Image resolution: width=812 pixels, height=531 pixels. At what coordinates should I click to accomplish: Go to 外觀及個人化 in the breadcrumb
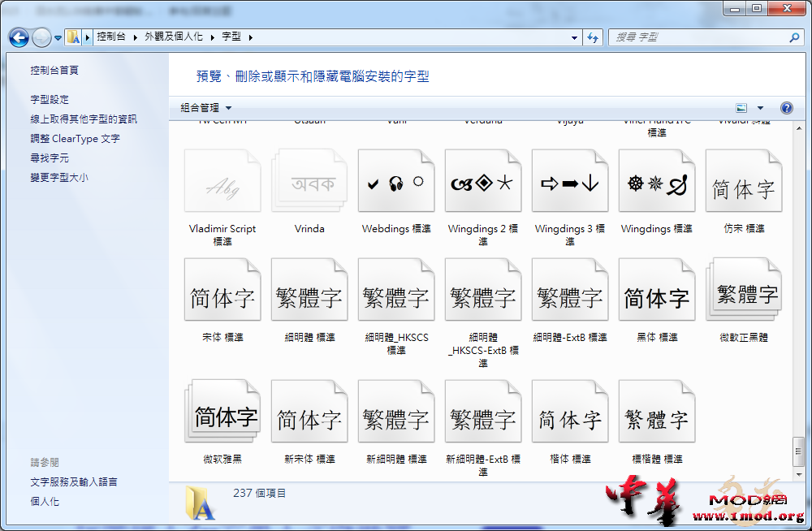pos(171,37)
